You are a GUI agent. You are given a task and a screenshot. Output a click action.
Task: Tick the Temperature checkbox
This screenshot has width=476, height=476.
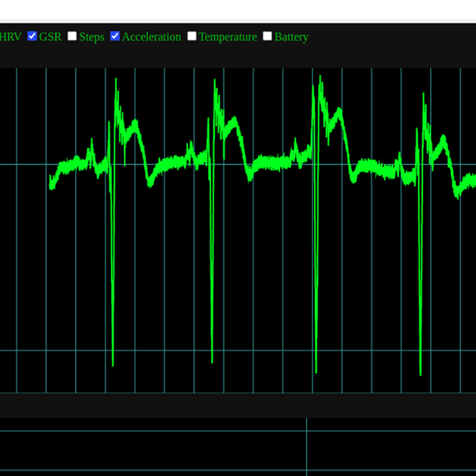click(x=192, y=36)
